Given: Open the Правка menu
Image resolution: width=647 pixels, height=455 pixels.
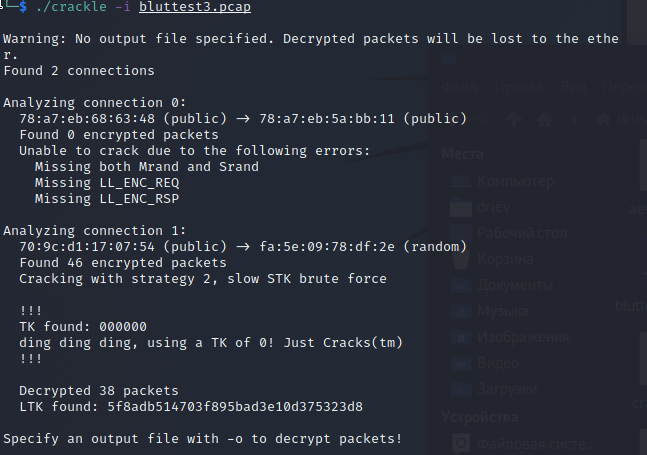Looking at the screenshot, I should point(518,87).
